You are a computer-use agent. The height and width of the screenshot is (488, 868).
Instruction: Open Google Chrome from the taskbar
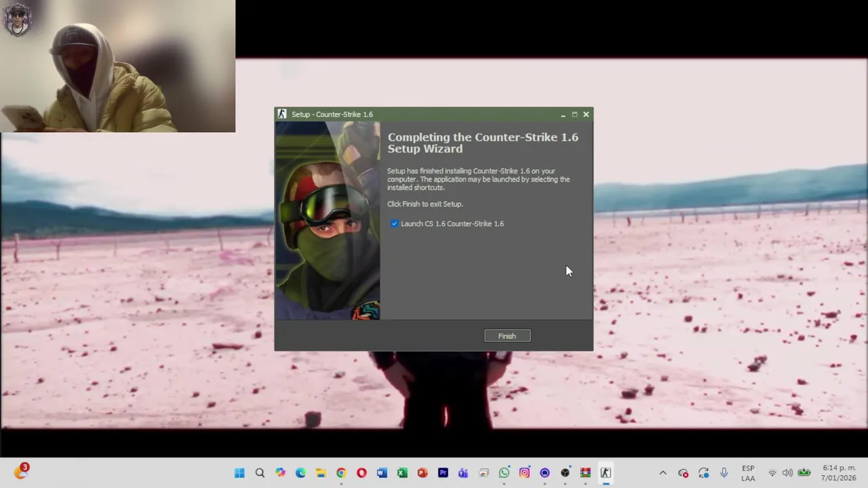(x=341, y=473)
